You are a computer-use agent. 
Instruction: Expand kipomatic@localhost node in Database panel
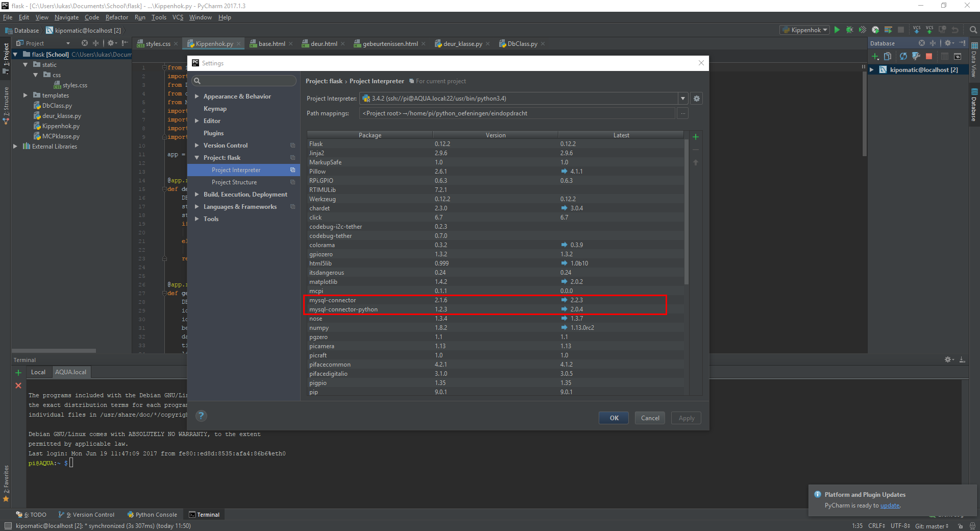click(x=872, y=70)
